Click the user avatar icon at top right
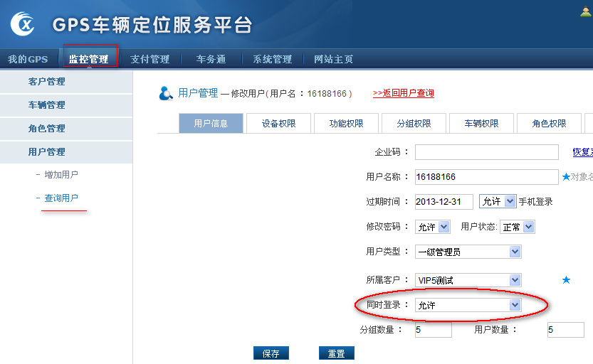Screen dimensions: 593x364 [587, 11]
